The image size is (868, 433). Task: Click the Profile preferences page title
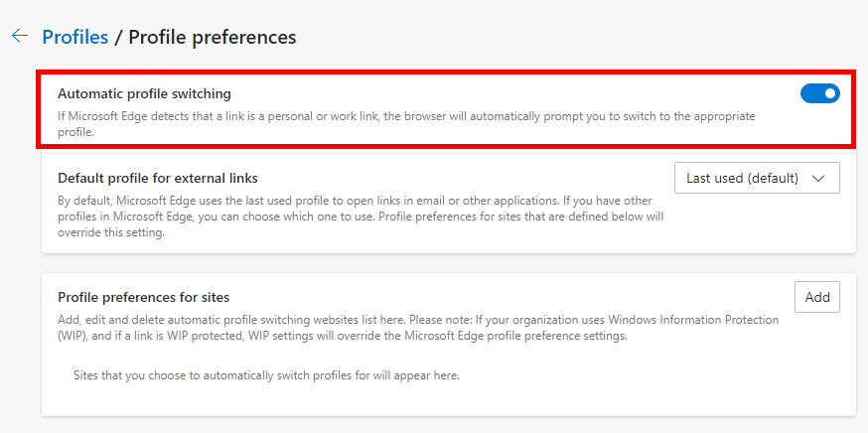(213, 37)
